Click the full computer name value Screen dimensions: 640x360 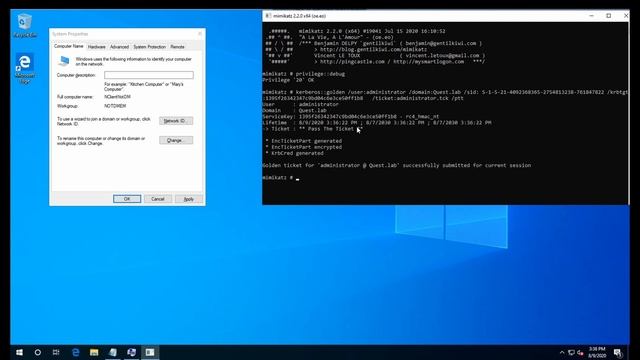click(118, 97)
